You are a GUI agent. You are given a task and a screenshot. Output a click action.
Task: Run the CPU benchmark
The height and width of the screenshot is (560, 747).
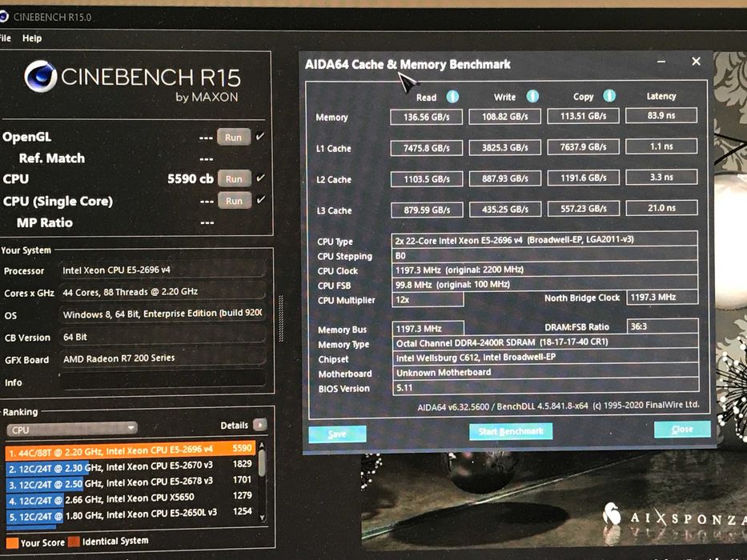coord(234,178)
